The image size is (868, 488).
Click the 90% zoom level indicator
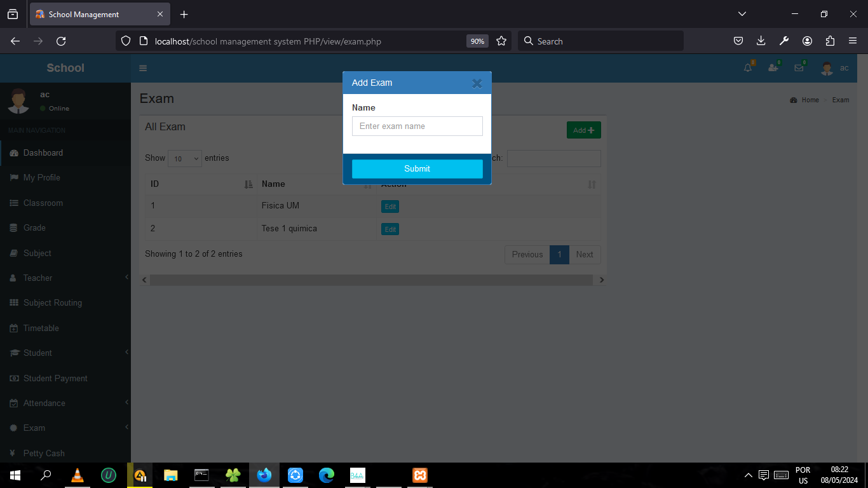point(477,41)
